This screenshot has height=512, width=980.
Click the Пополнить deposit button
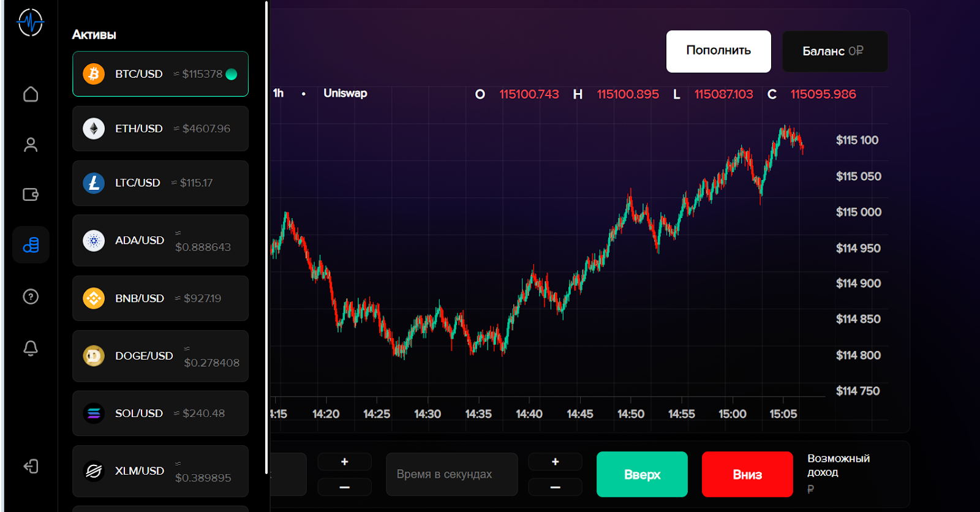[718, 51]
